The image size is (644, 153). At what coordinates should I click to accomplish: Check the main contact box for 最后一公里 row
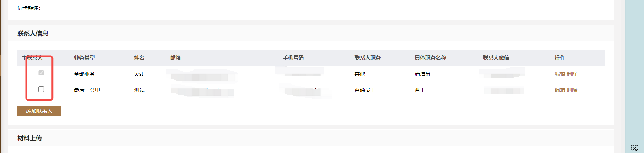41,89
